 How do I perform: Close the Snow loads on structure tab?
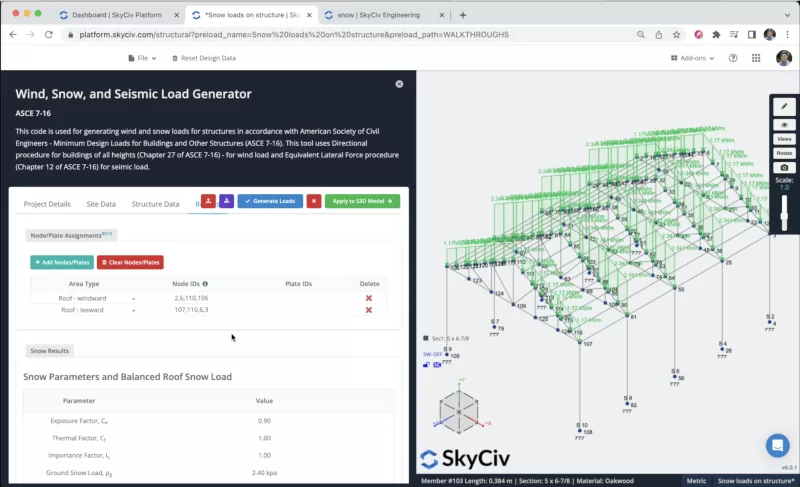click(309, 15)
